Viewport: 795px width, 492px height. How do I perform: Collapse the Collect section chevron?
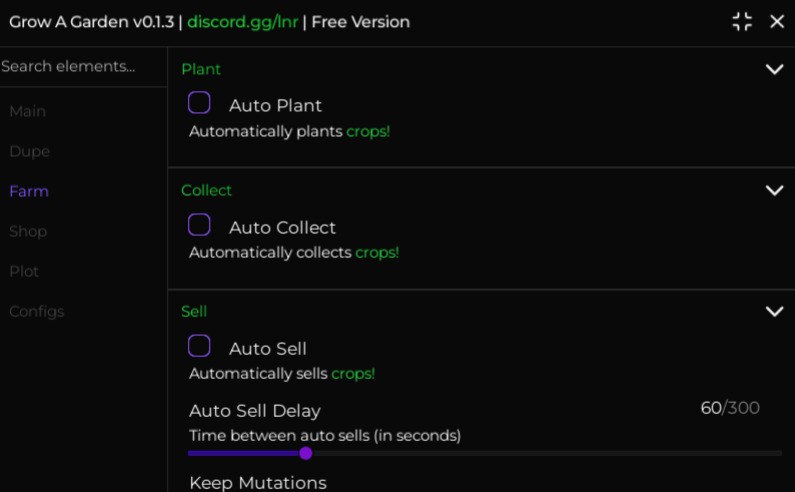coord(774,190)
